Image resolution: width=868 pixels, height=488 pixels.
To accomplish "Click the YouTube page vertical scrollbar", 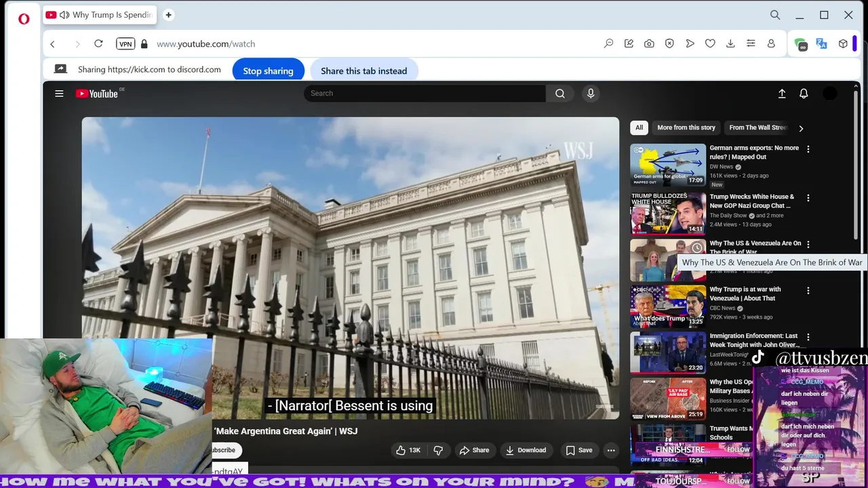I will click(856, 166).
